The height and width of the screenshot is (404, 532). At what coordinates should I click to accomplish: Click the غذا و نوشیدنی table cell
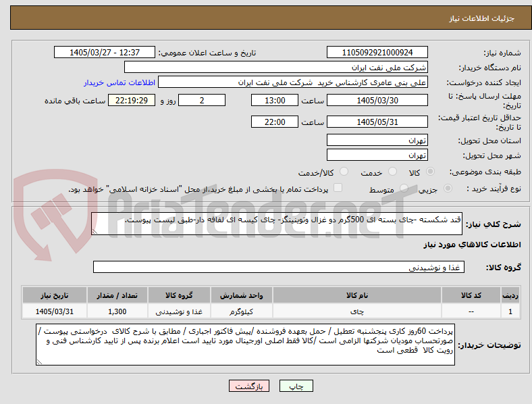point(179,311)
